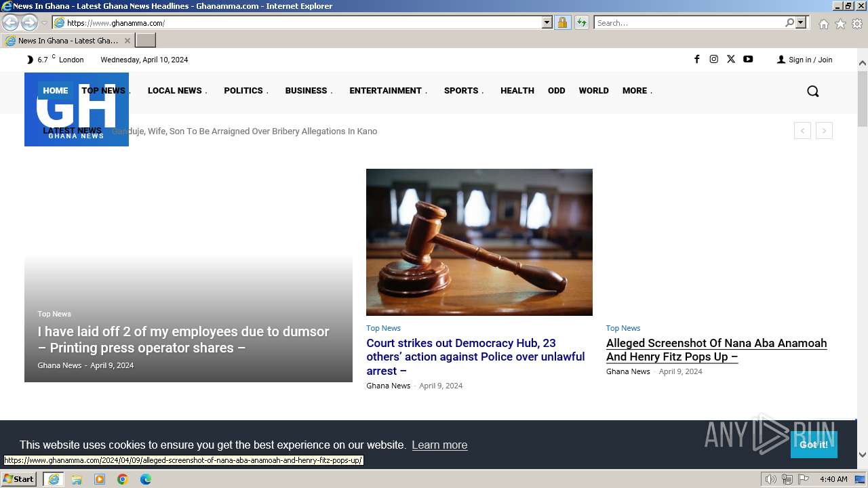Show previous latest news headline
Viewport: 868px width, 488px height.
(802, 131)
